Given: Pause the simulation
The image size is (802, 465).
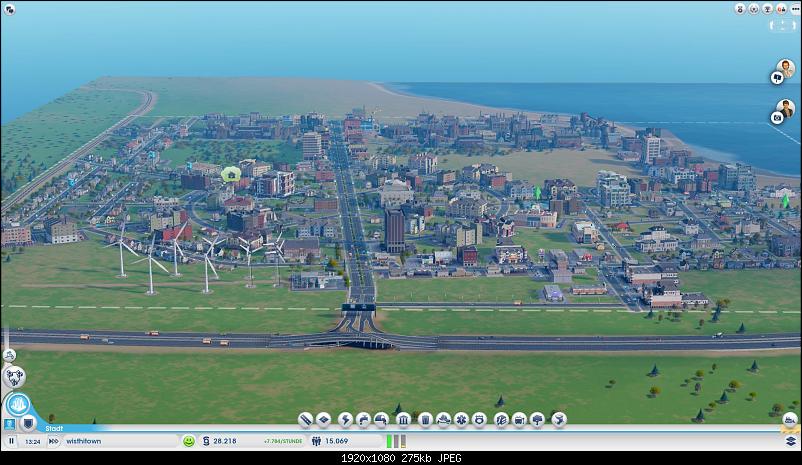Looking at the screenshot, I should point(11,441).
